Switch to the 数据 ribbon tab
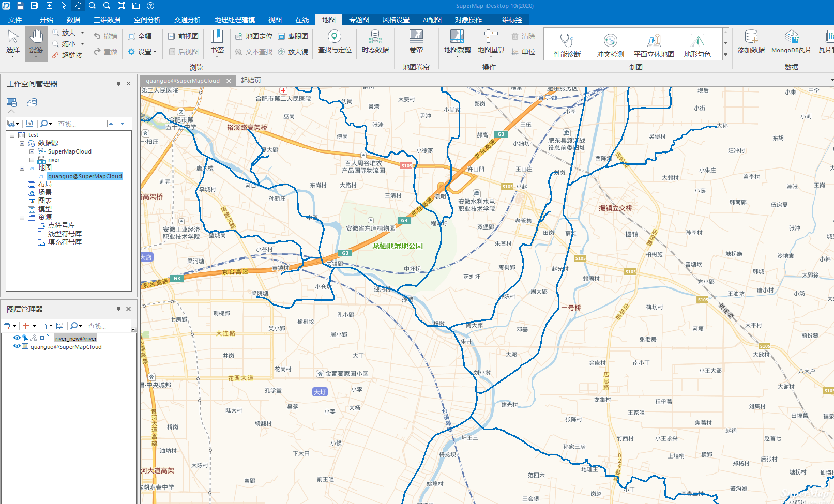The height and width of the screenshot is (504, 834). [73, 20]
